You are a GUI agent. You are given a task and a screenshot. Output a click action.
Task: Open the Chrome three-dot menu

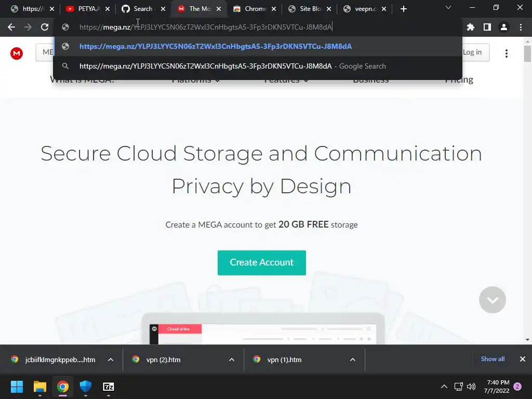[521, 27]
